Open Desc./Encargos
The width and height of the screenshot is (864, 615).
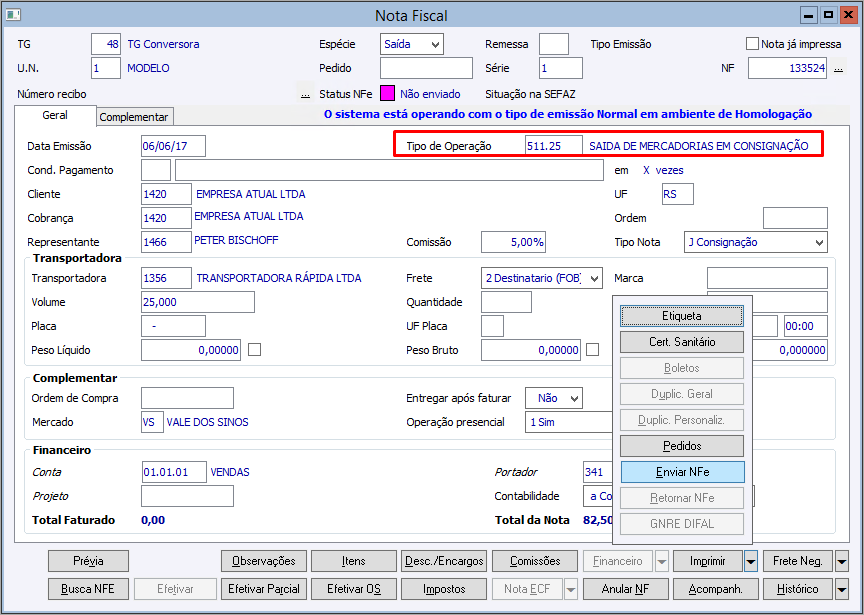click(x=444, y=561)
